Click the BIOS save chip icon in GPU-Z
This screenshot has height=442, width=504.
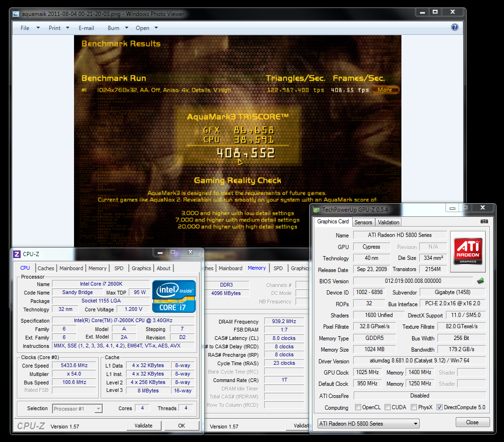click(481, 281)
